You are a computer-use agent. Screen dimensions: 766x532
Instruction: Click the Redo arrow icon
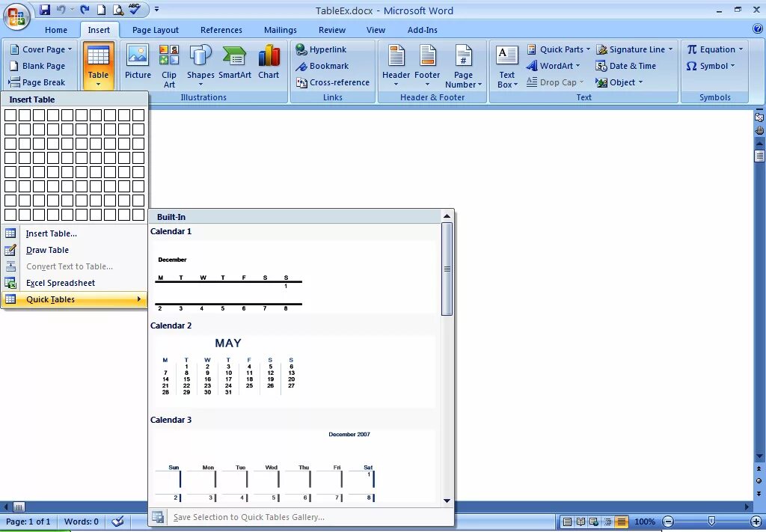point(85,9)
